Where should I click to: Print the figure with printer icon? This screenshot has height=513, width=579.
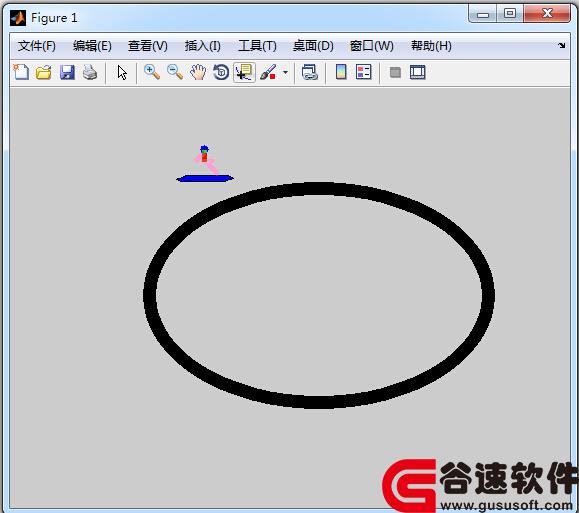(90, 72)
